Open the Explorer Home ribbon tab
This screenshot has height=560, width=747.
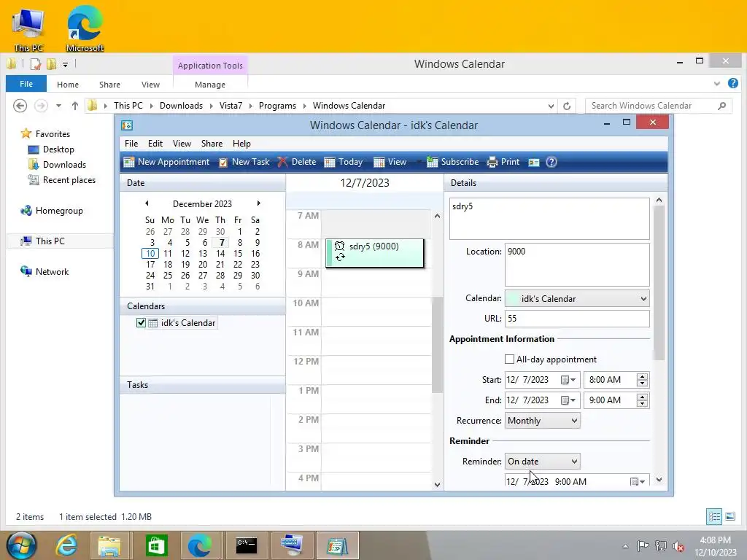68,85
